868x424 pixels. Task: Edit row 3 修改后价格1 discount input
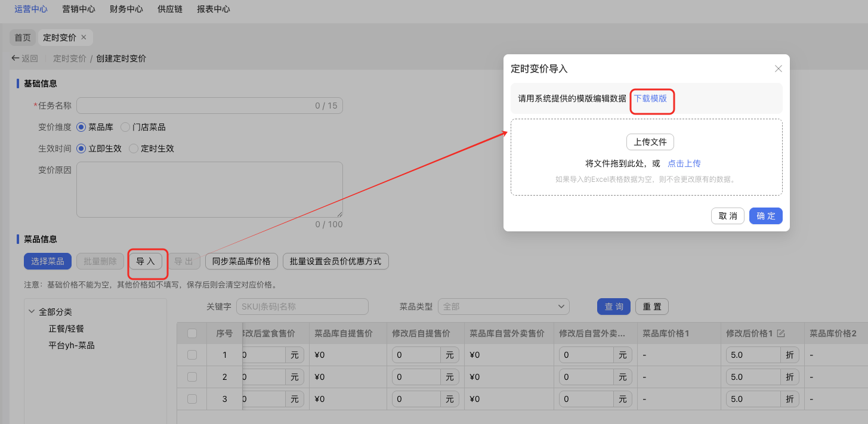[753, 399]
